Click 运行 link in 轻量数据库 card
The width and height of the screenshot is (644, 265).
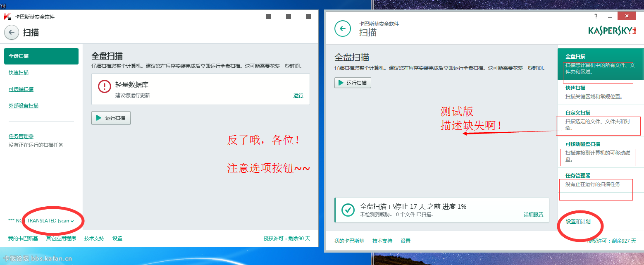[x=298, y=95]
